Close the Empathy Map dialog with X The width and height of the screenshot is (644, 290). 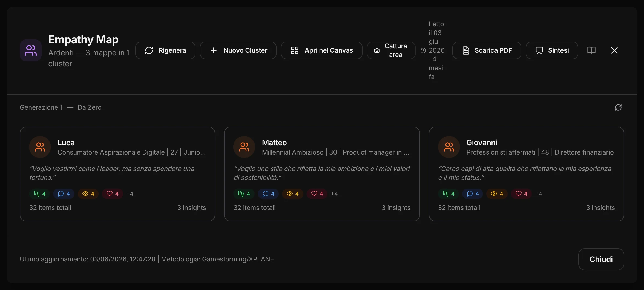tap(614, 50)
